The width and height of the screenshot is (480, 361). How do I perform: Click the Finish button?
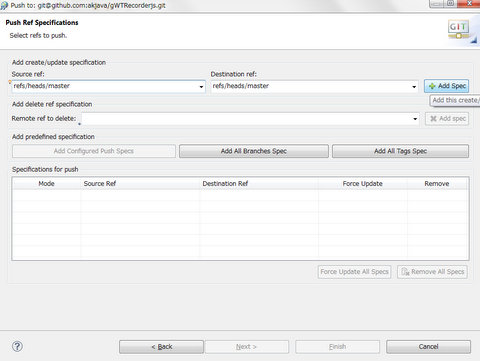(337, 347)
